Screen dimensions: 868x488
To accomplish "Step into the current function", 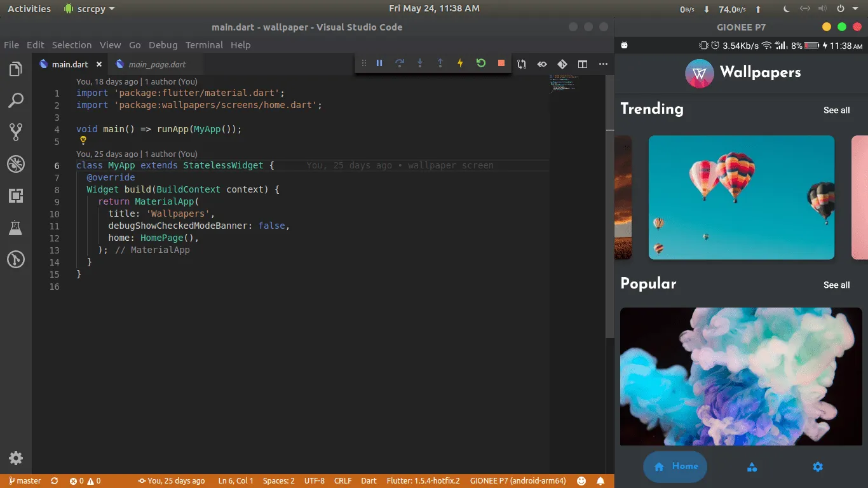I will click(420, 64).
